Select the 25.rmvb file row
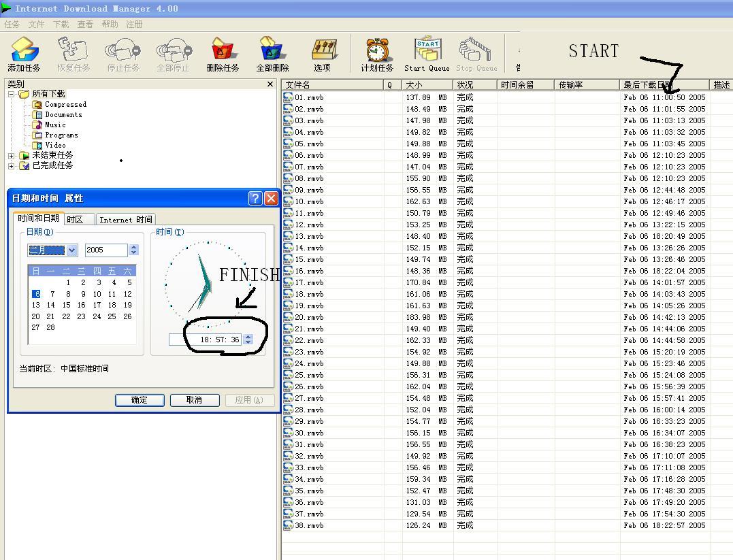The height and width of the screenshot is (560, 733). tap(507, 375)
